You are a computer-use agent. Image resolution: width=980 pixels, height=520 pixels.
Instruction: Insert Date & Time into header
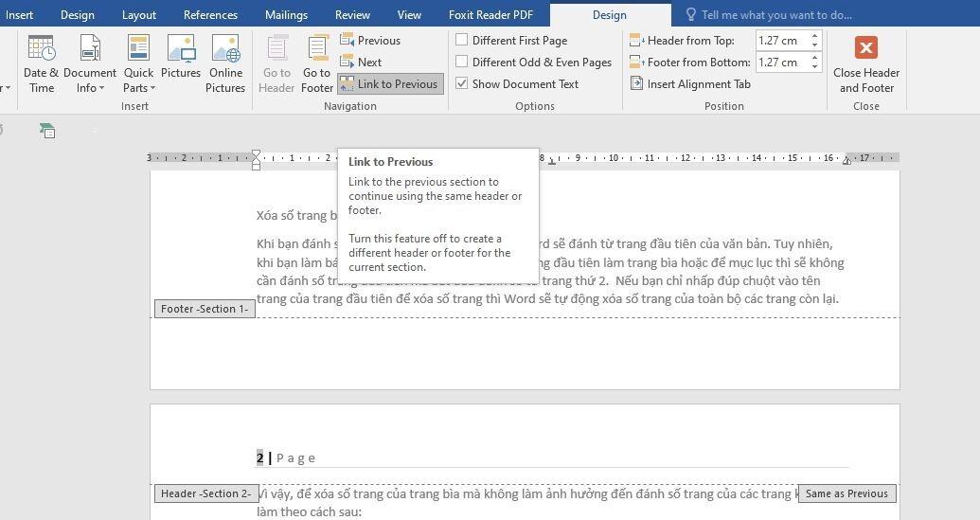point(42,63)
